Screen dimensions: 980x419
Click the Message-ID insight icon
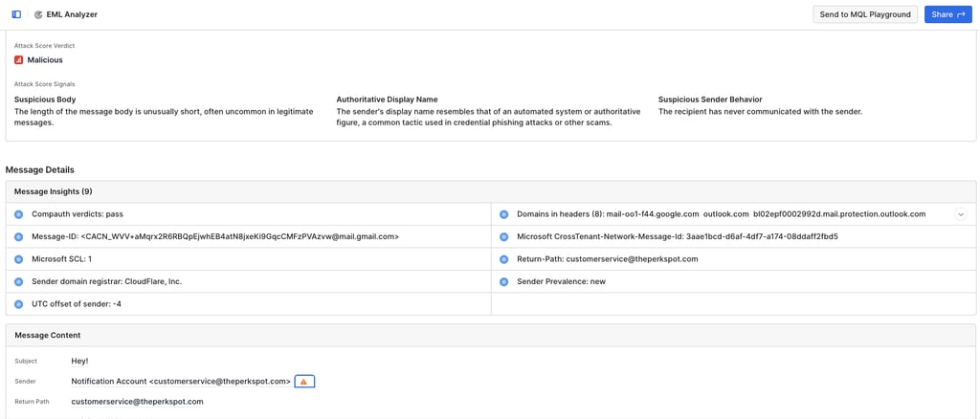pos(18,236)
